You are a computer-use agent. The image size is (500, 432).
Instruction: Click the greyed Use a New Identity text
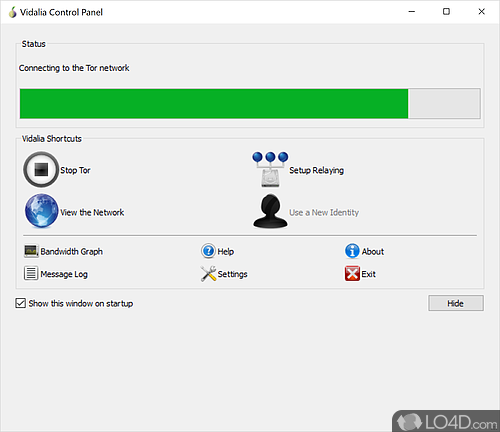324,212
